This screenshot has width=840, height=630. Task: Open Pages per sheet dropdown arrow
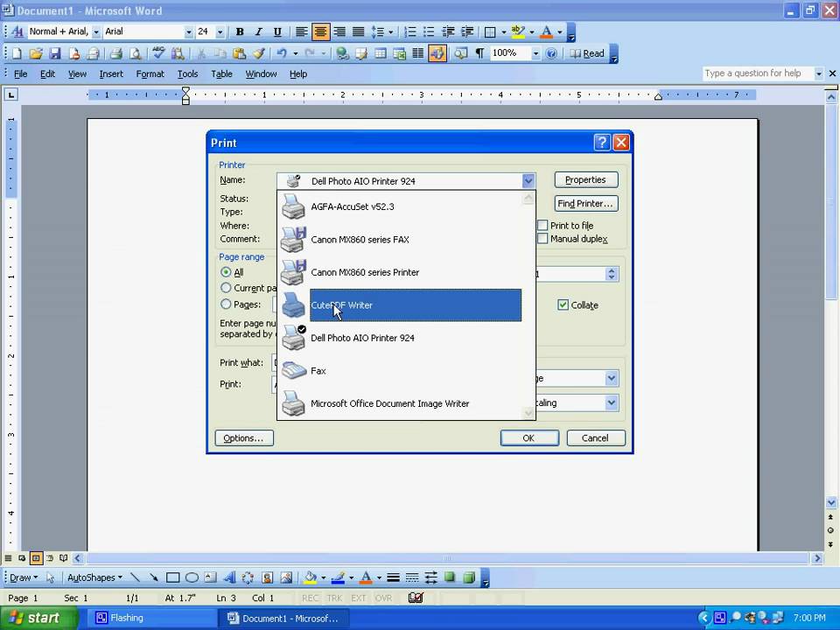pos(612,378)
